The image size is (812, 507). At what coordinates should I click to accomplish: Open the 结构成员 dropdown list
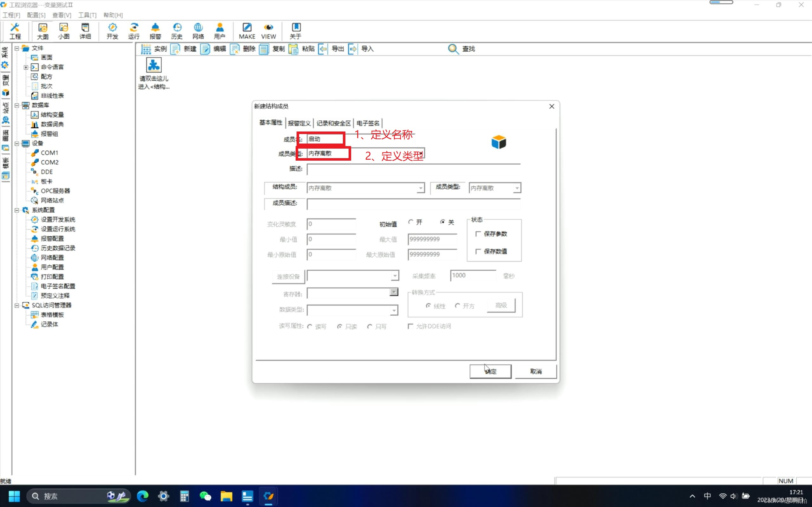point(420,188)
